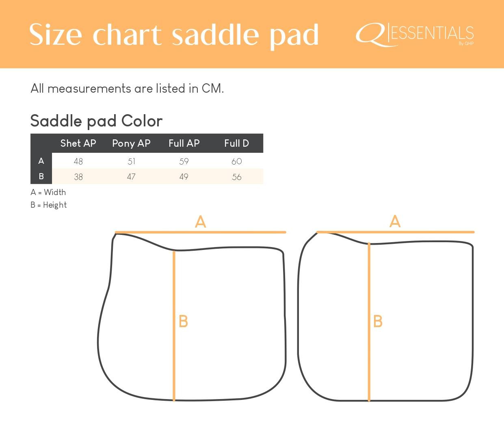Click row header B in the table

41,176
